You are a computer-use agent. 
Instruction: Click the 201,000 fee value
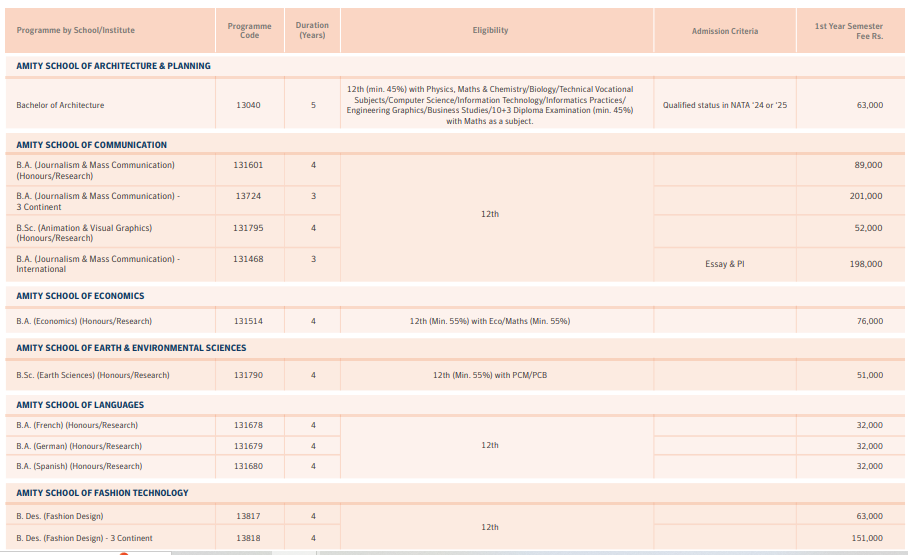(866, 196)
